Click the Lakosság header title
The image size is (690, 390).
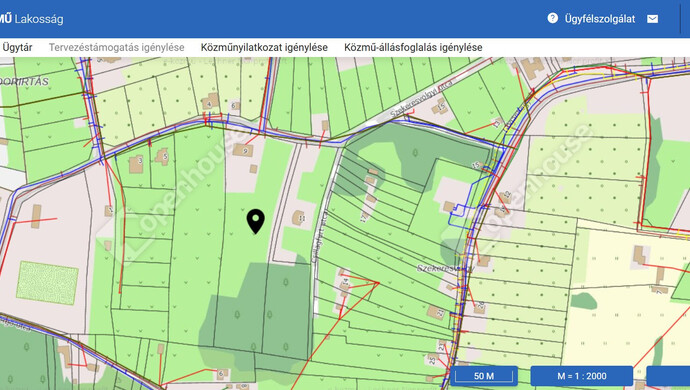click(x=39, y=19)
